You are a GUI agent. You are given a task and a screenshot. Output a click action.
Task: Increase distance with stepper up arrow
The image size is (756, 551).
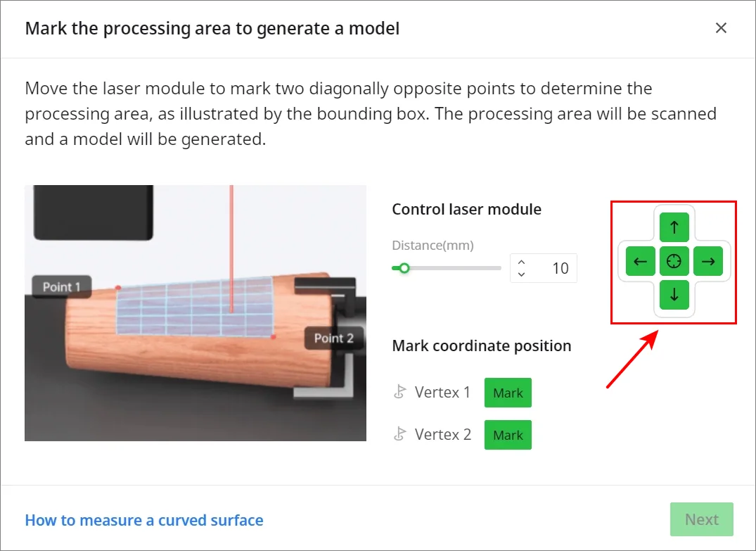521,262
